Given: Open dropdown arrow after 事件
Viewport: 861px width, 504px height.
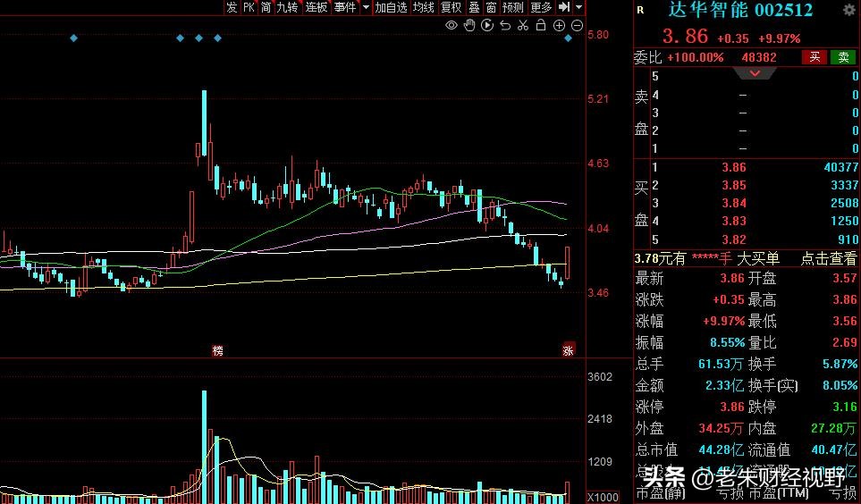Looking at the screenshot, I should click(x=367, y=7).
